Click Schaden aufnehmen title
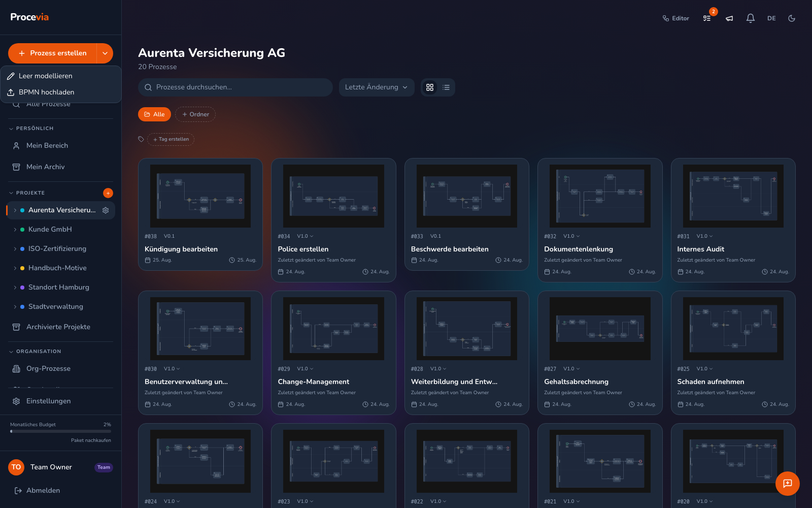This screenshot has height=508, width=812. (x=710, y=382)
